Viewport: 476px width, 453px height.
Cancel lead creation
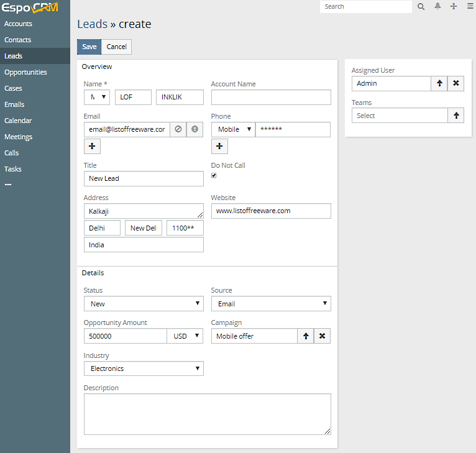click(x=117, y=47)
